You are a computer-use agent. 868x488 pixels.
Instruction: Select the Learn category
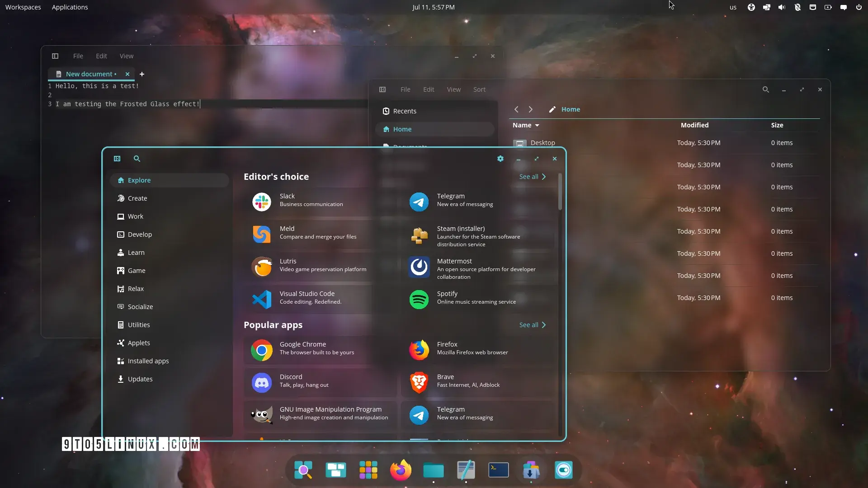pyautogui.click(x=169, y=253)
